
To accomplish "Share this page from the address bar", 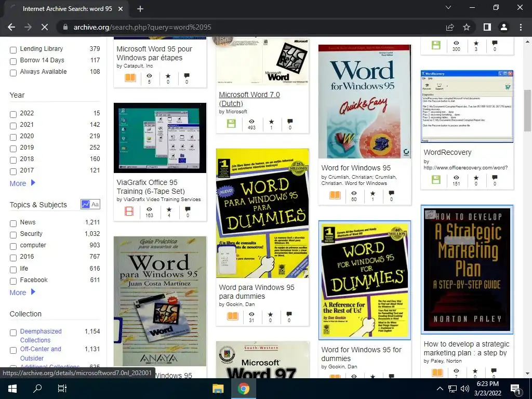I will click(450, 27).
